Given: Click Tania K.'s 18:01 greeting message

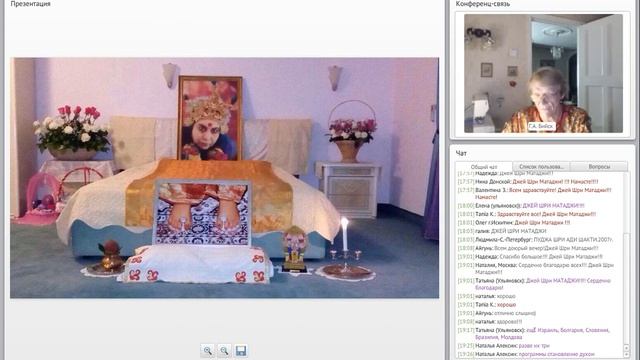Looking at the screenshot, I should tap(527, 214).
